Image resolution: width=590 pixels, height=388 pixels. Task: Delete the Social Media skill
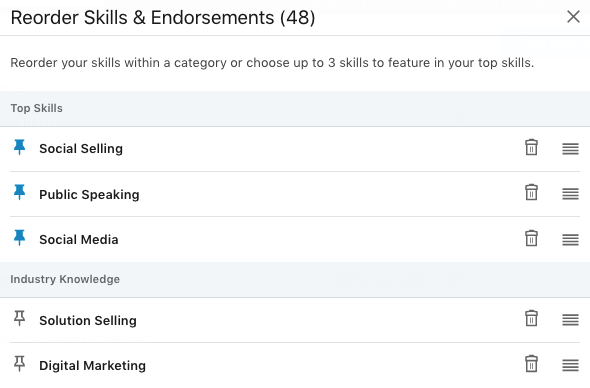click(531, 238)
